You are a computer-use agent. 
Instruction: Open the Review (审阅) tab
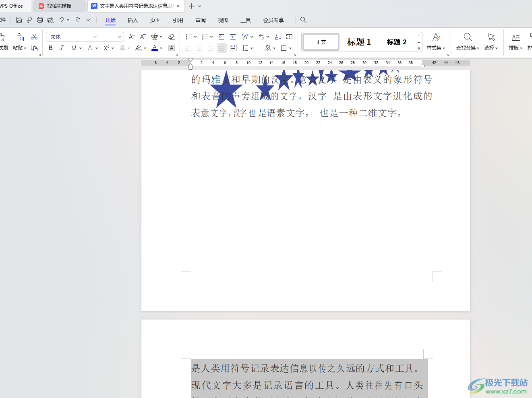(x=200, y=20)
